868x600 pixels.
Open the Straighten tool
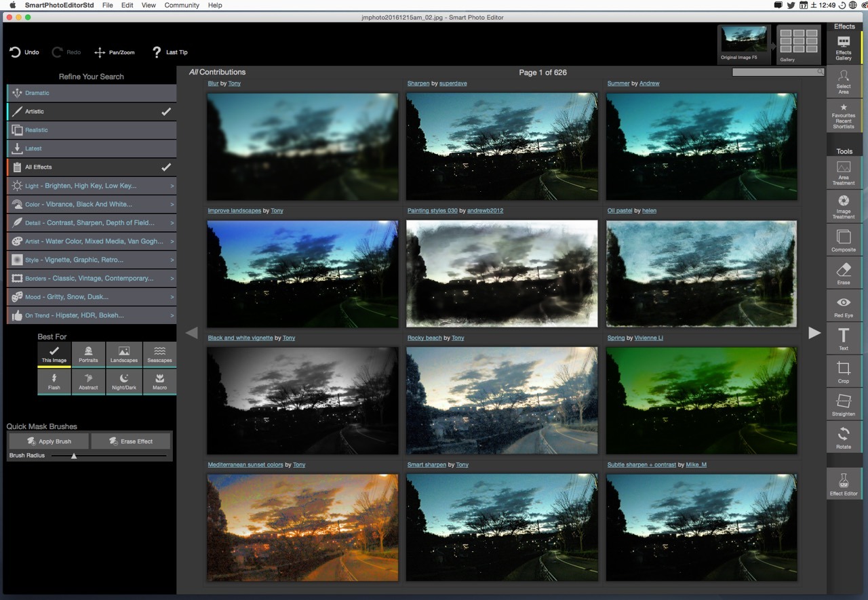click(844, 405)
